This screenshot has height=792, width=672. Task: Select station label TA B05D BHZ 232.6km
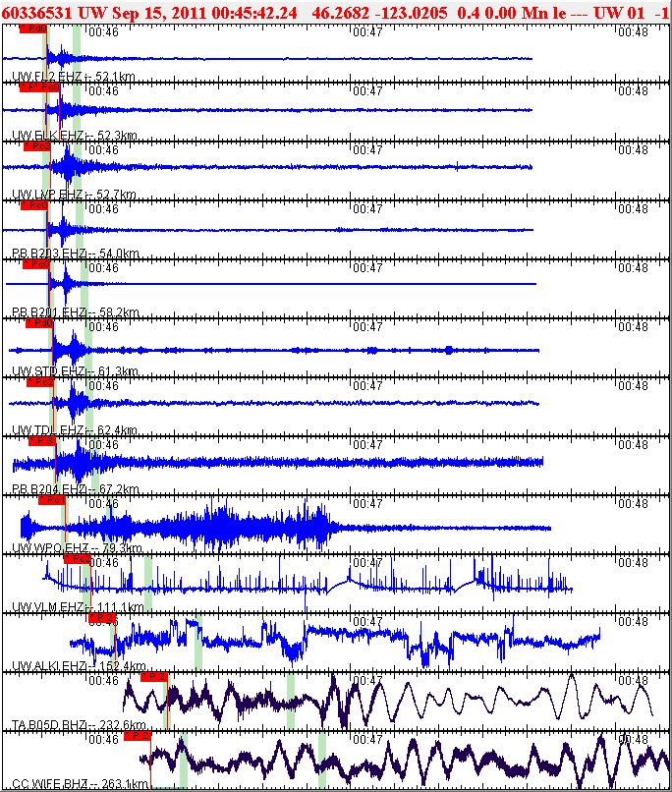pyautogui.click(x=79, y=725)
